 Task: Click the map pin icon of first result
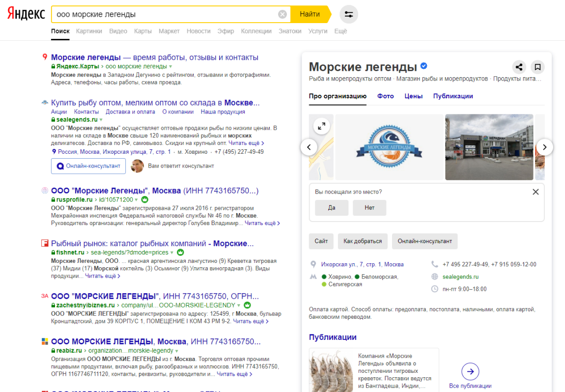(45, 57)
